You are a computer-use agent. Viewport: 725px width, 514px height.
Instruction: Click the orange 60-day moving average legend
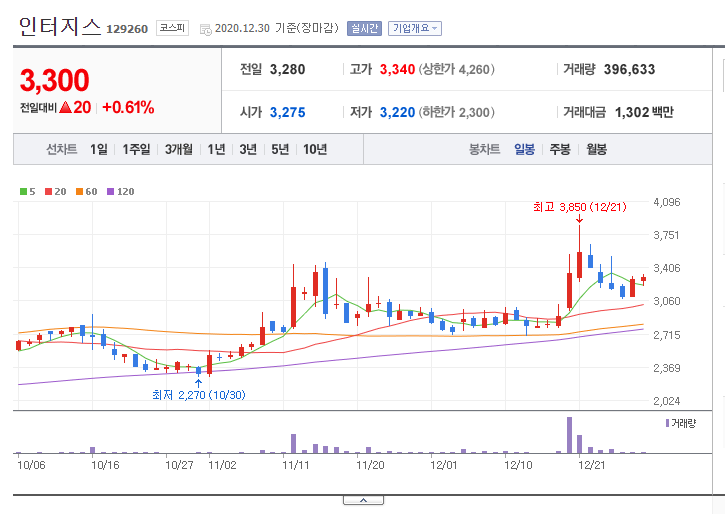86,191
